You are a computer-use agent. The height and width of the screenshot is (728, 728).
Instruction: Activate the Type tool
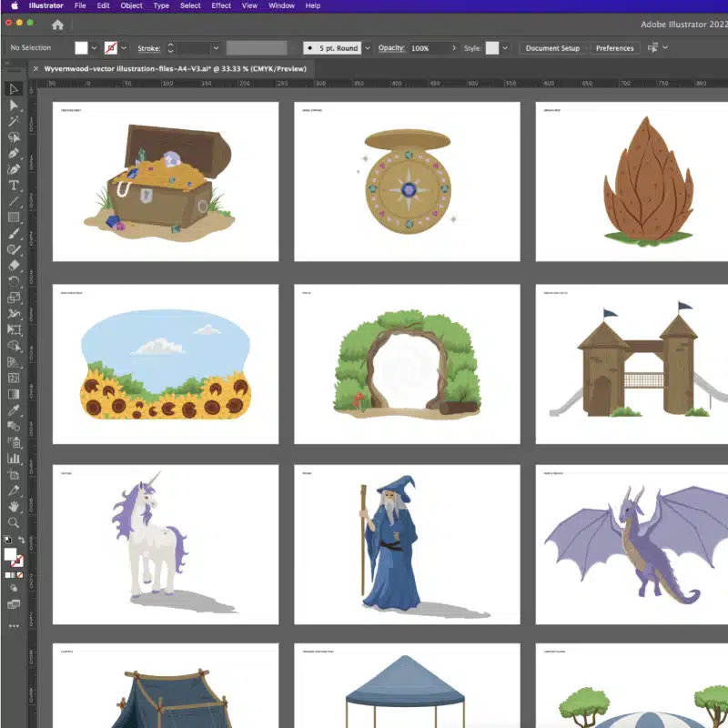pos(14,185)
